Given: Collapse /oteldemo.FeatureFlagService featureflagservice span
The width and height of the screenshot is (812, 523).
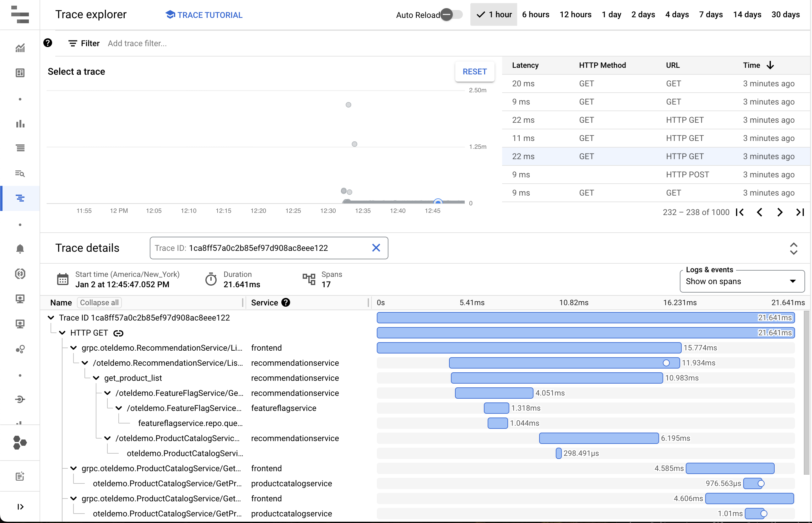Looking at the screenshot, I should [118, 408].
